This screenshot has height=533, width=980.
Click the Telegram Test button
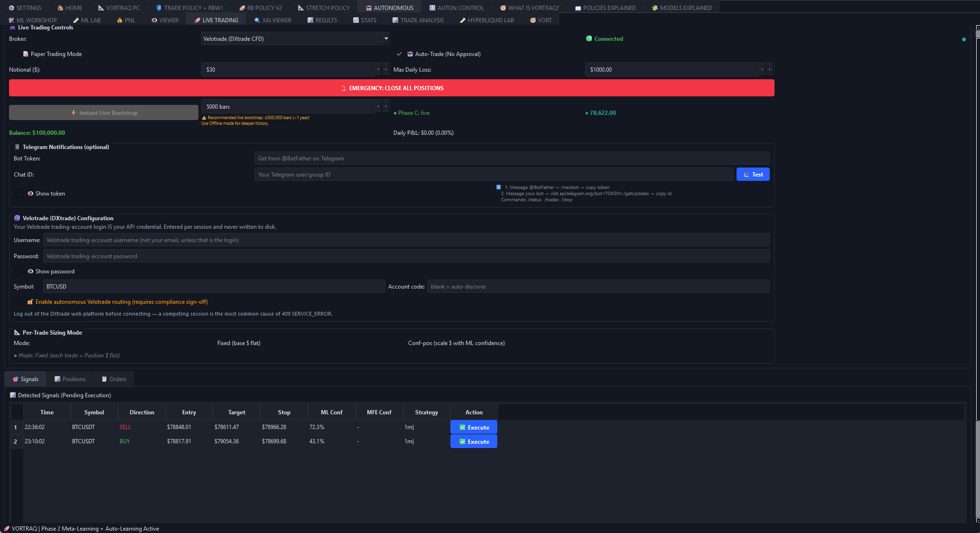pos(753,174)
